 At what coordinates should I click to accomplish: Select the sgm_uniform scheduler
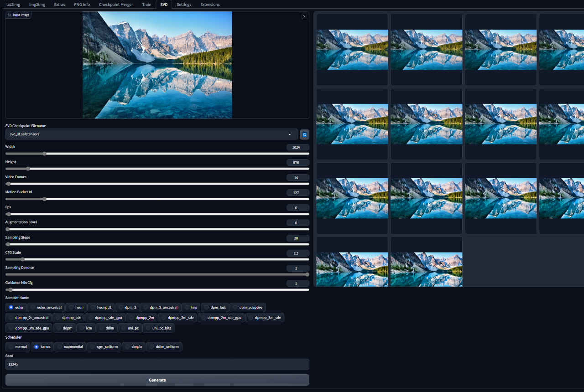[104, 346]
